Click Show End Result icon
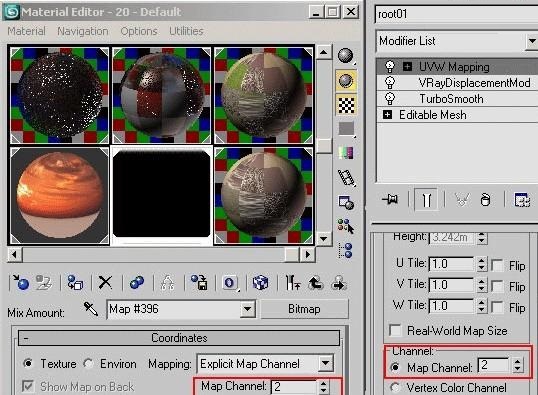538x395 pixels. coord(293,283)
